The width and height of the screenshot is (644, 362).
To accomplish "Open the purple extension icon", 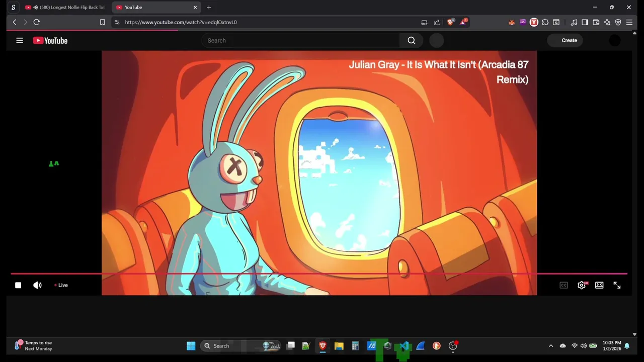I will pos(523,22).
